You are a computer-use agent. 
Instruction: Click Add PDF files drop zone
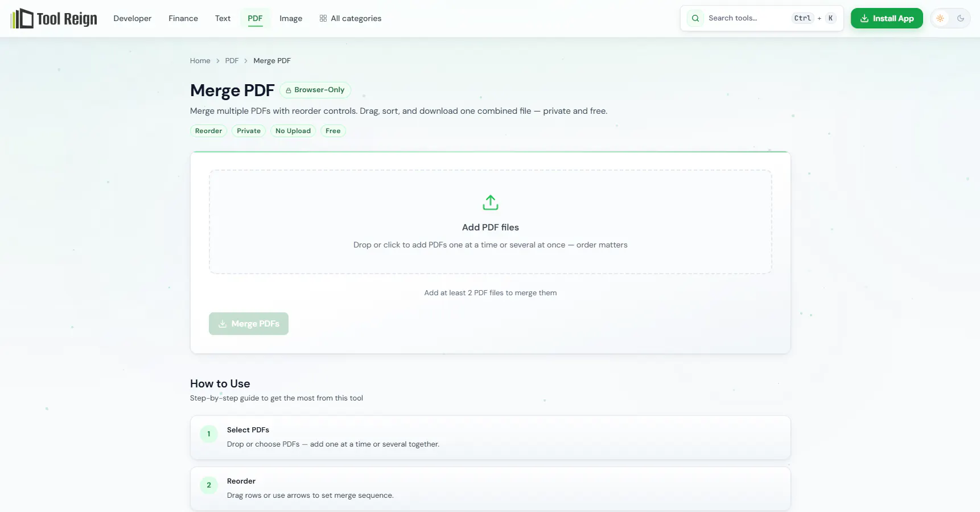point(491,222)
